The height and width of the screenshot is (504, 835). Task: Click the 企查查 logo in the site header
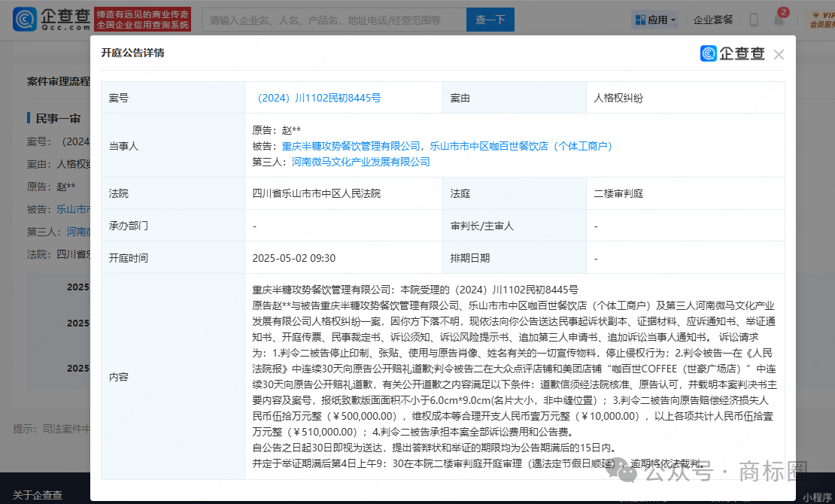pos(51,19)
